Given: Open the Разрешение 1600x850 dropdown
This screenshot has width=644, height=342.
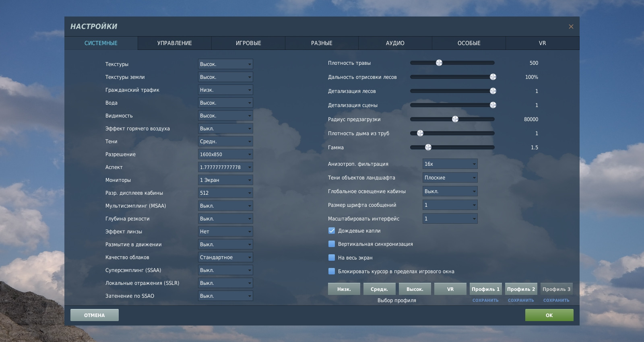Looking at the screenshot, I should tap(225, 154).
